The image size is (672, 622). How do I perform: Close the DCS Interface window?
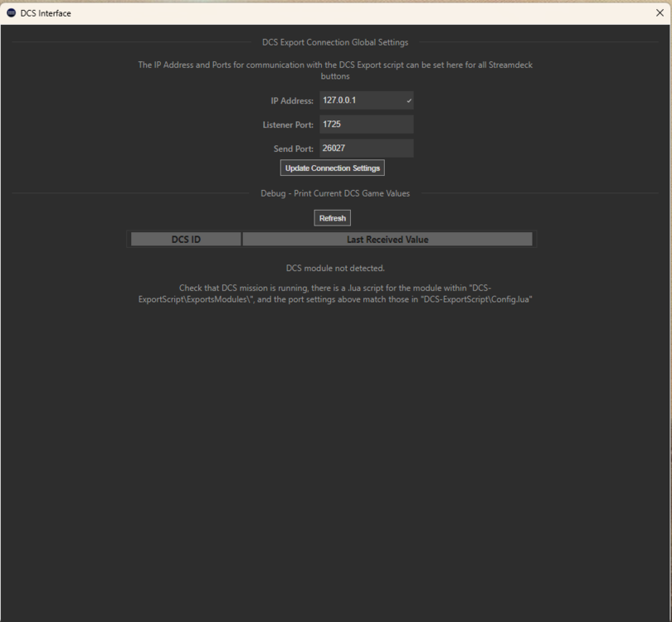coord(659,13)
